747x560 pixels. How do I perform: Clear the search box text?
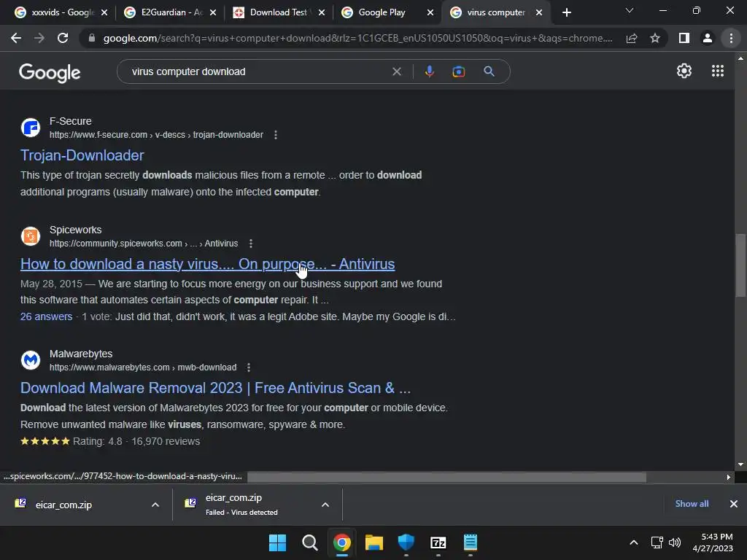pos(396,71)
